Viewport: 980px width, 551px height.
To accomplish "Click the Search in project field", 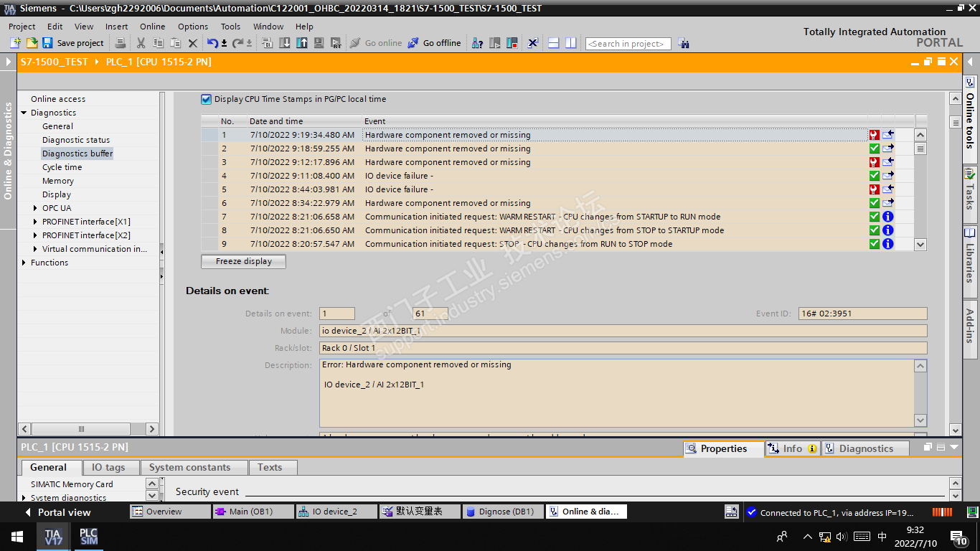I will pos(628,44).
